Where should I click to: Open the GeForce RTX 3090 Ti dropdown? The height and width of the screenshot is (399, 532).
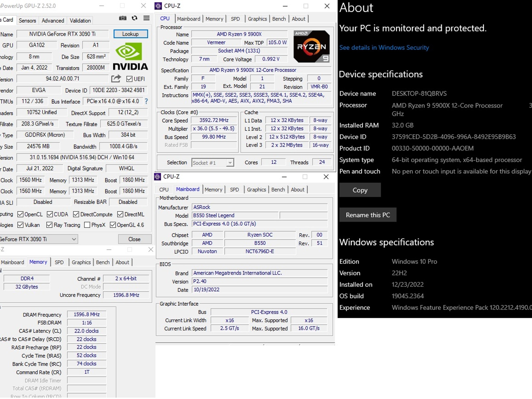74,239
